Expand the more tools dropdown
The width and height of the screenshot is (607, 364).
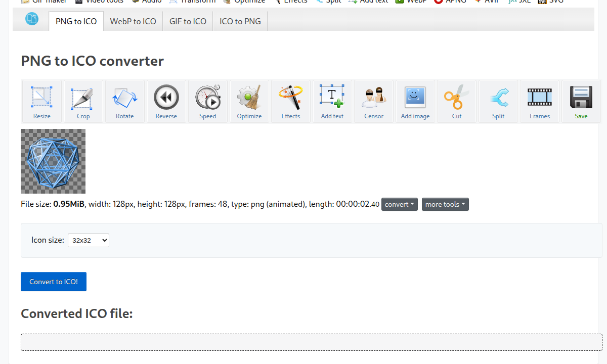coord(445,204)
